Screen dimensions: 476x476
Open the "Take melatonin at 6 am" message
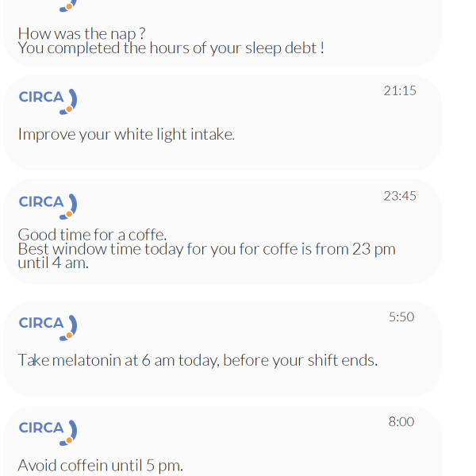(x=198, y=360)
